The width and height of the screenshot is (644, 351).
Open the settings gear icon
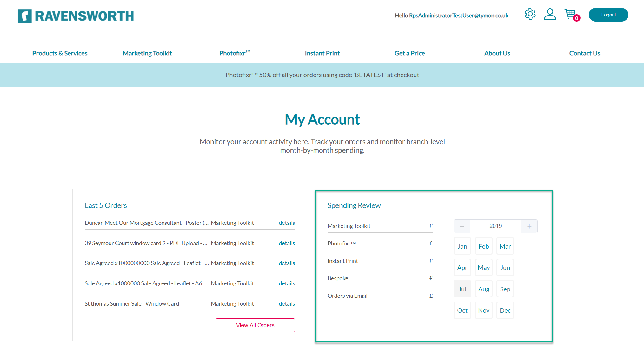click(x=530, y=14)
